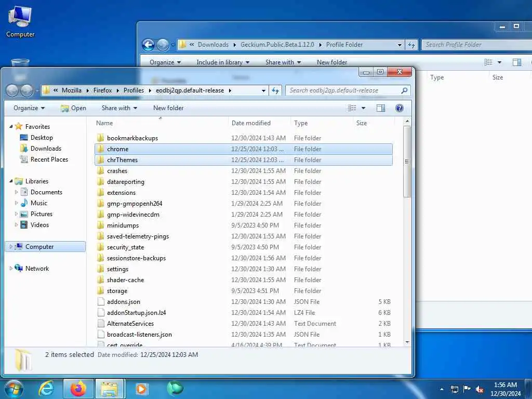Viewport: 532px width, 399px height.
Task: Click refresh icon in Profile Folder window
Action: pos(411,45)
